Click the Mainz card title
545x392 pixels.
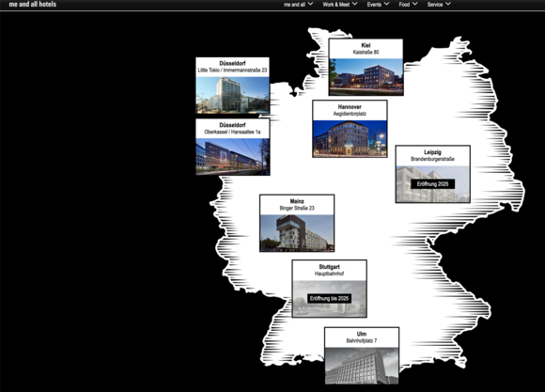(x=297, y=201)
